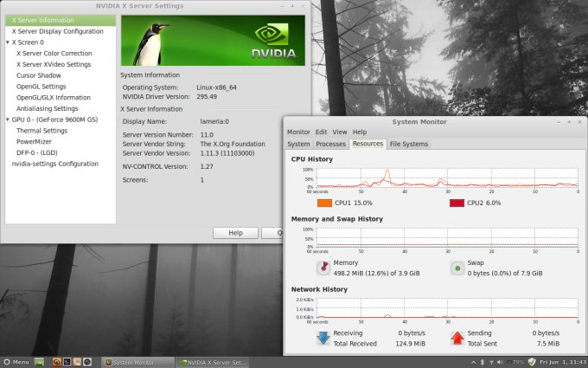Open the Menu button in the taskbar
Screen dimensions: 588x368
tap(16, 362)
